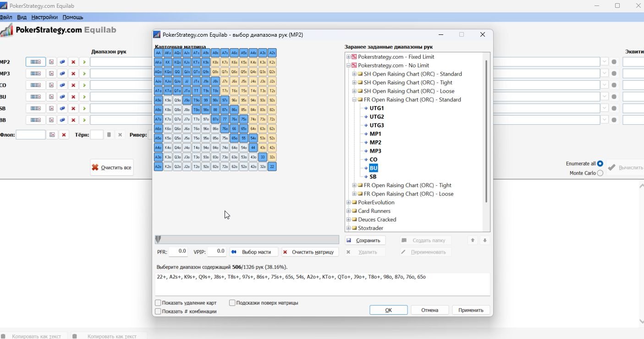Viewport: 644px width, 339px height.
Task: Click Выбор масти button
Action: tap(253, 252)
